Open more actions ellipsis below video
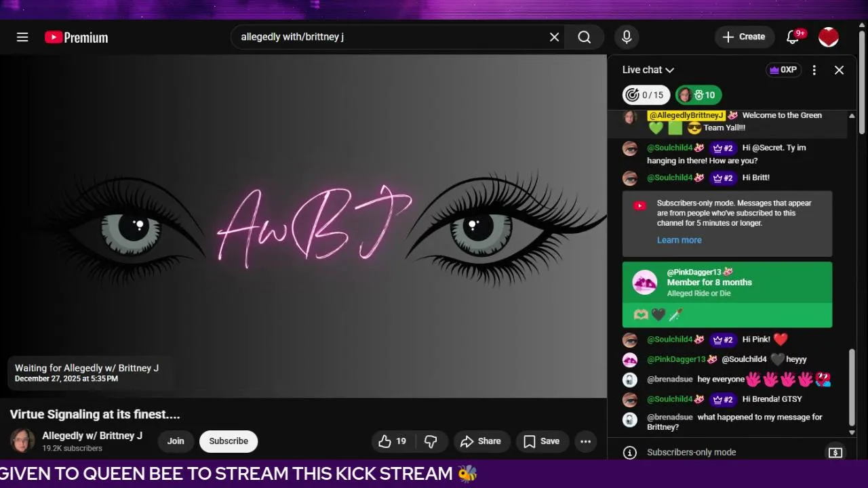This screenshot has height=488, width=868. (x=586, y=441)
